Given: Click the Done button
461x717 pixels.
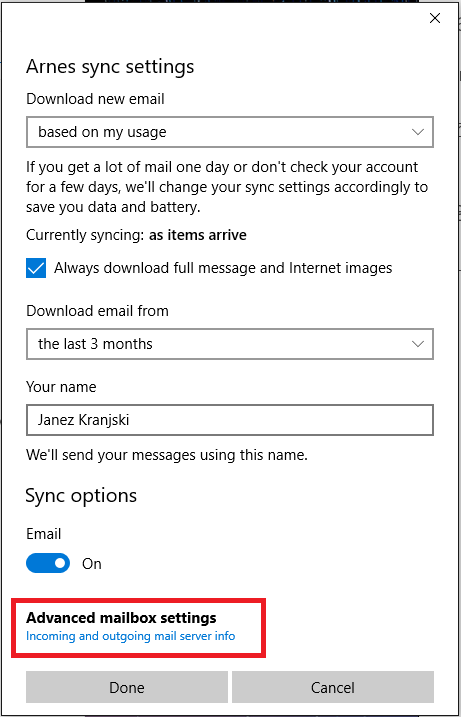Looking at the screenshot, I should tap(127, 687).
